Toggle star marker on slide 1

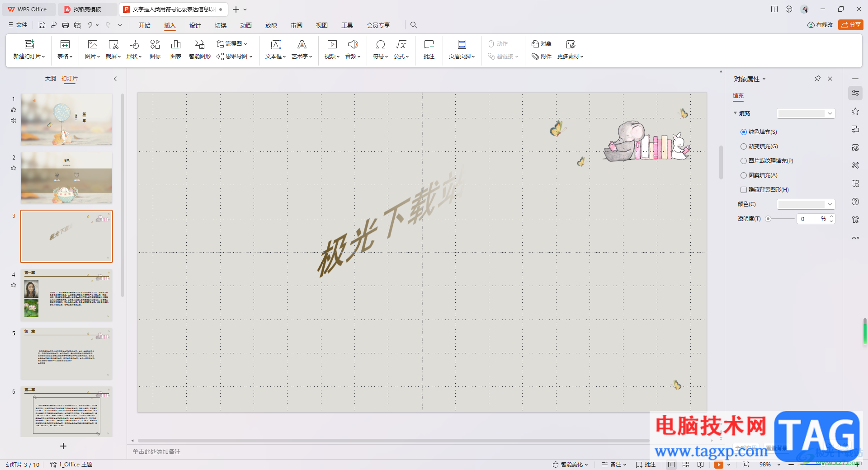14,110
